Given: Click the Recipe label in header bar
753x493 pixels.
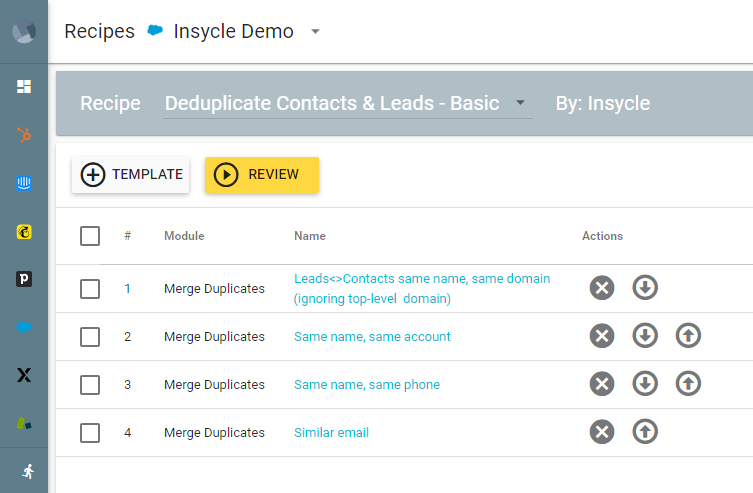Looking at the screenshot, I should (x=110, y=103).
